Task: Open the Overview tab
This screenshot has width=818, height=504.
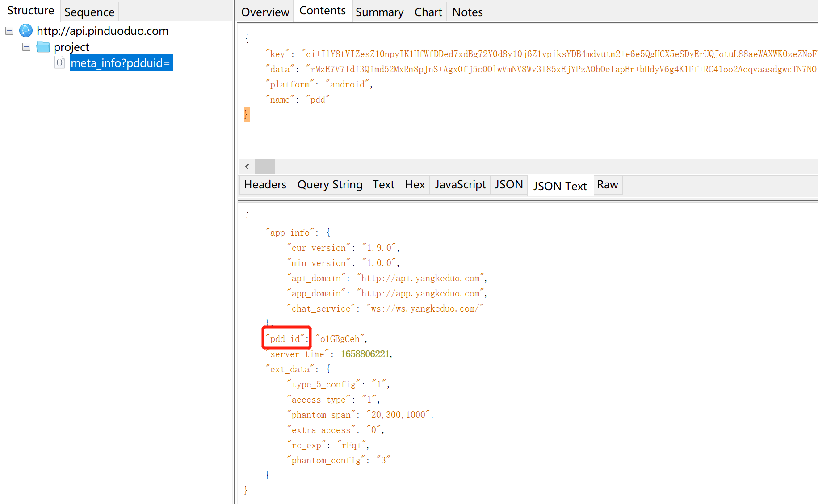Action: click(265, 12)
